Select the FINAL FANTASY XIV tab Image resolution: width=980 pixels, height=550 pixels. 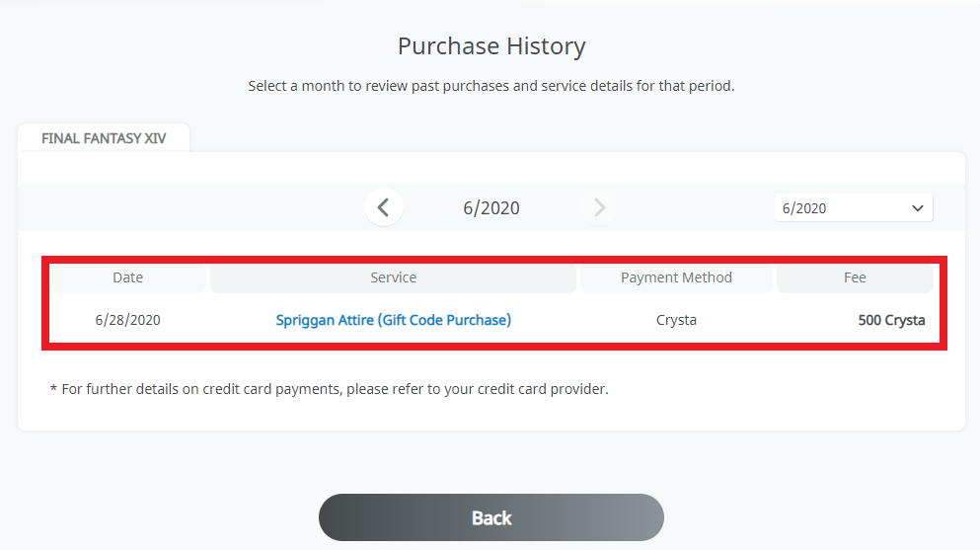pos(104,138)
